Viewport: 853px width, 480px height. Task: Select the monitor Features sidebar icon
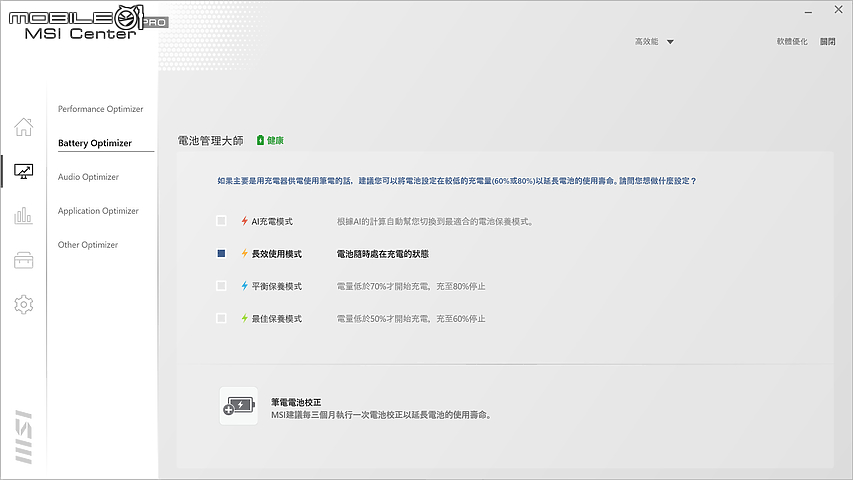click(23, 171)
